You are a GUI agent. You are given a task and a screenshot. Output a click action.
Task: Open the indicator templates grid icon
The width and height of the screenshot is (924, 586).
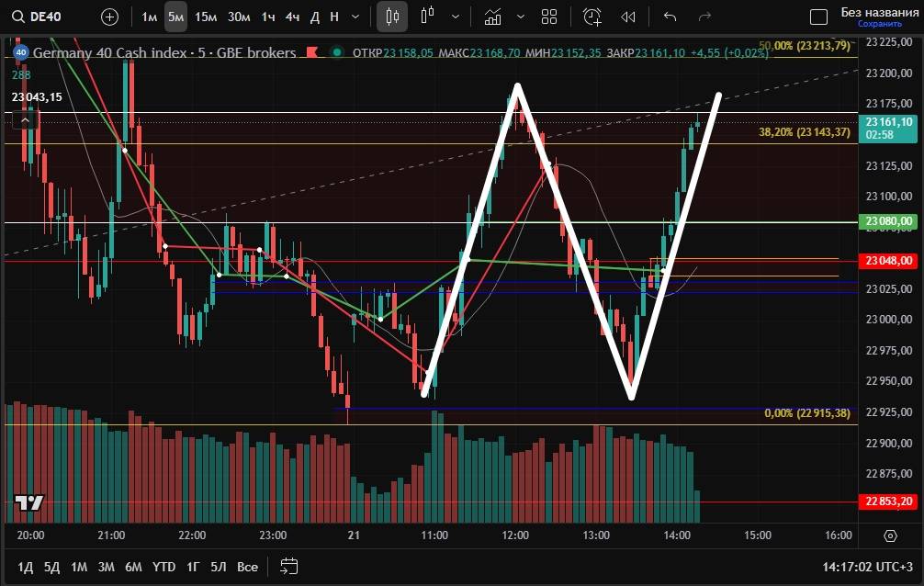pos(549,17)
